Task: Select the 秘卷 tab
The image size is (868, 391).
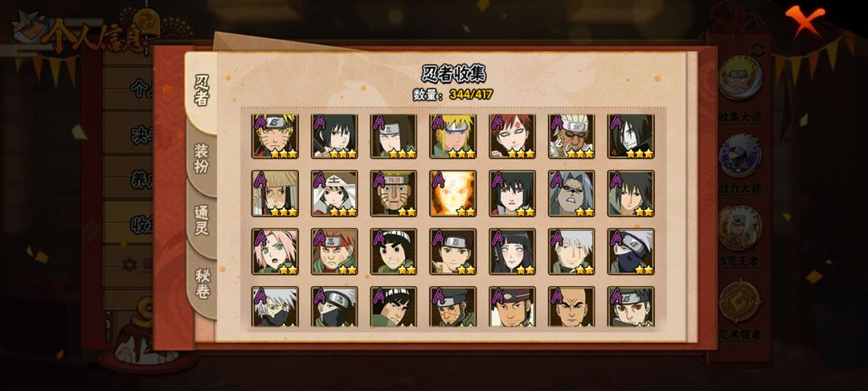Action: 202,283
